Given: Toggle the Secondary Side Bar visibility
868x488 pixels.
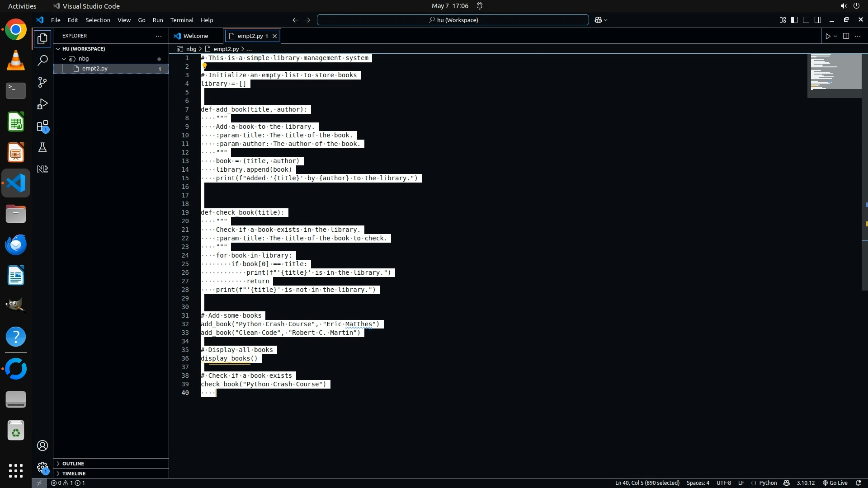Looking at the screenshot, I should tap(818, 20).
